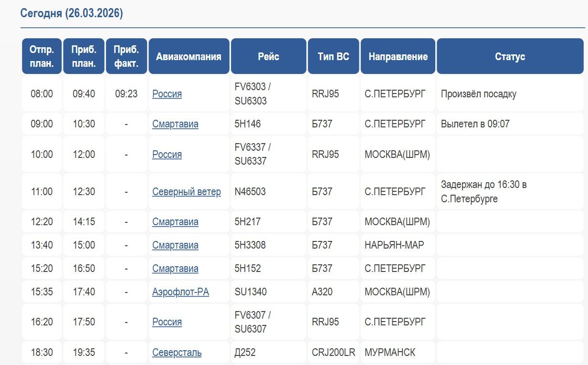Open Смартавиа link for flight 5H146
The height and width of the screenshot is (365, 588).
(x=175, y=124)
